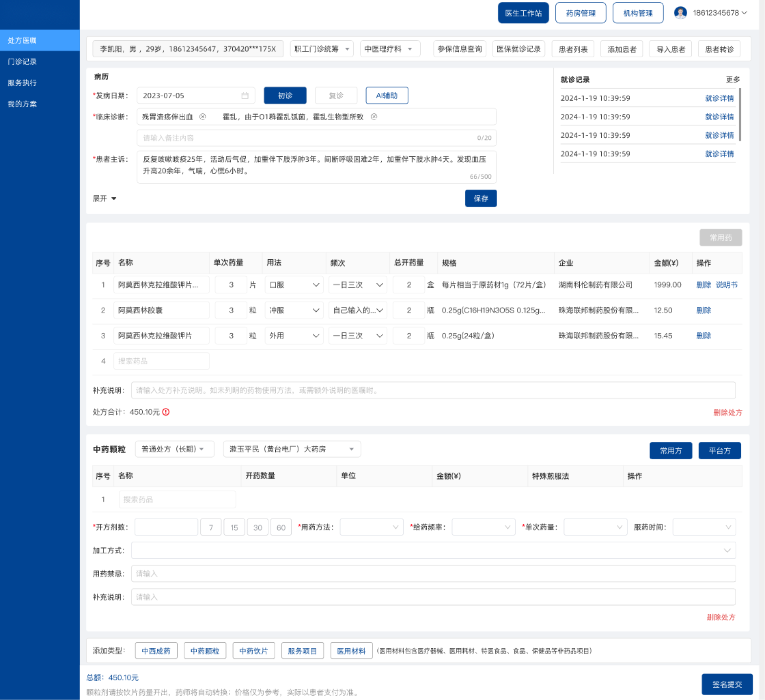Click the 搜索药品 field in row 4
Viewport: 765px width, 700px height.
coord(161,361)
